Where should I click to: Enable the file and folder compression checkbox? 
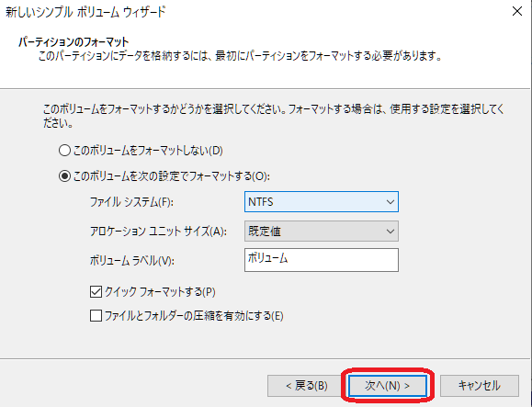[96, 315]
